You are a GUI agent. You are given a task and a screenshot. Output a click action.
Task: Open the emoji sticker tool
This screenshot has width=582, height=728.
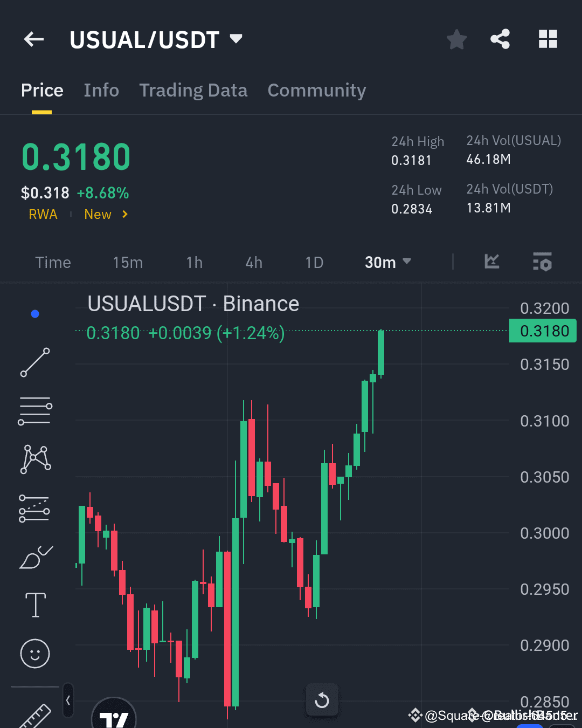click(x=35, y=654)
